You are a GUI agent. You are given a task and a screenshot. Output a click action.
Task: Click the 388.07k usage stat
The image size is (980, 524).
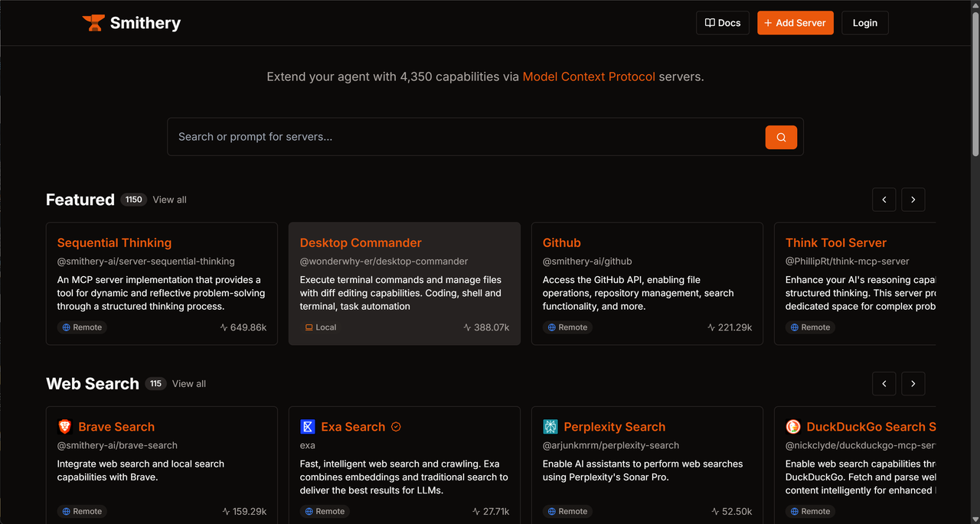(x=486, y=327)
